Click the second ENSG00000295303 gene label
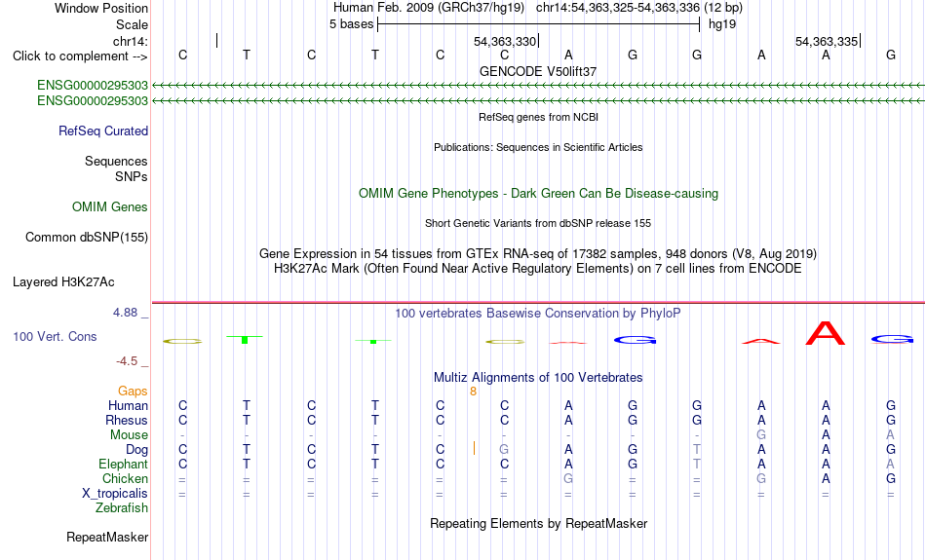Viewport: 926px width, 560px height. click(93, 101)
